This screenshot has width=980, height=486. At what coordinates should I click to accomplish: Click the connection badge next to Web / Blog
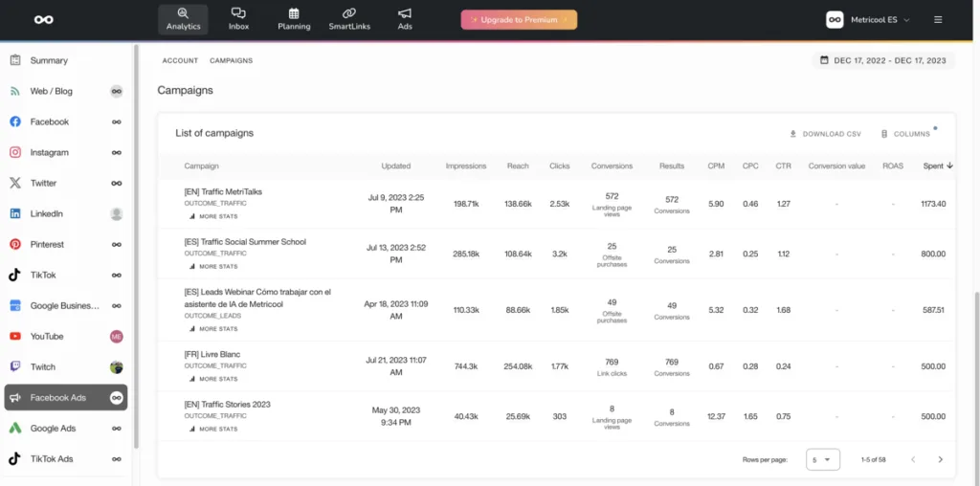click(116, 91)
